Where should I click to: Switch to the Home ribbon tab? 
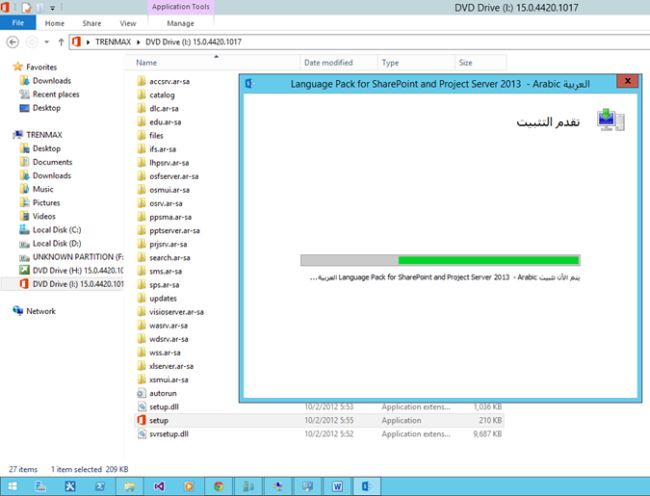55,23
